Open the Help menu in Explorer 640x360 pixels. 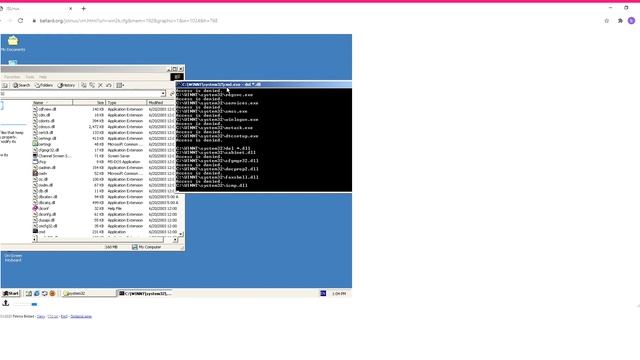(43, 77)
